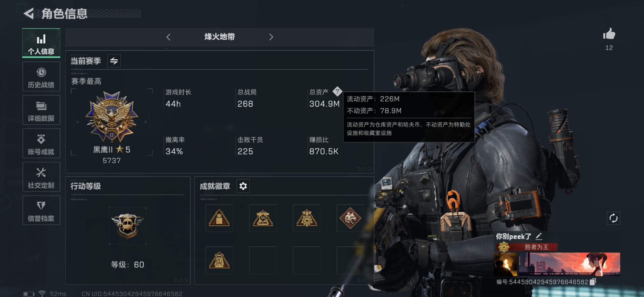Toggle the 当前赛季 season swap button
The height and width of the screenshot is (297, 644).
pos(114,61)
